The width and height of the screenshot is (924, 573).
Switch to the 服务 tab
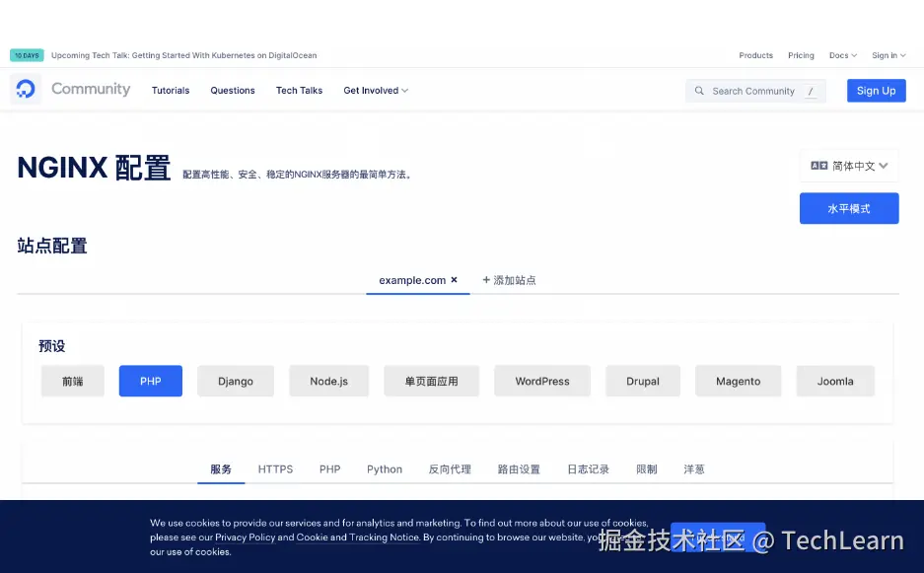[221, 469]
